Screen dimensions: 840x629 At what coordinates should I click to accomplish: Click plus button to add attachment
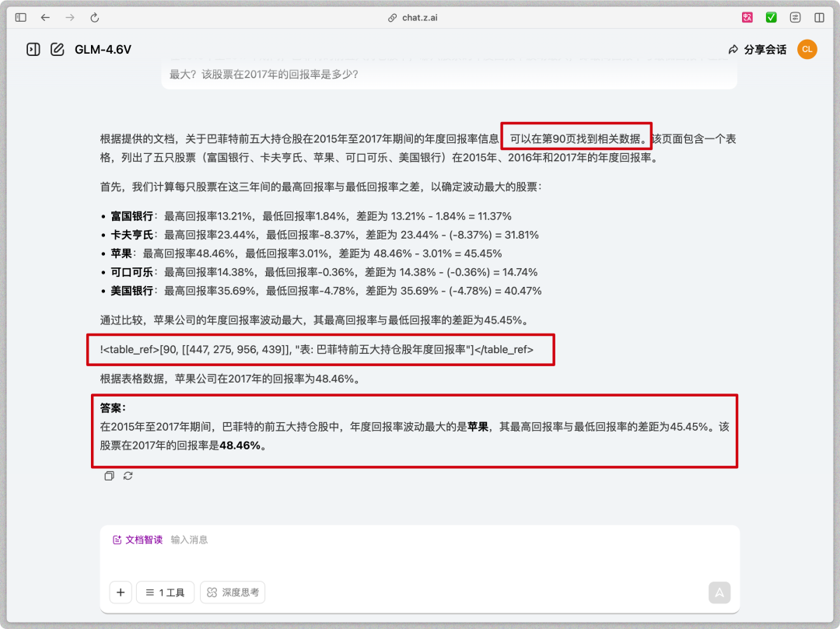pos(120,592)
